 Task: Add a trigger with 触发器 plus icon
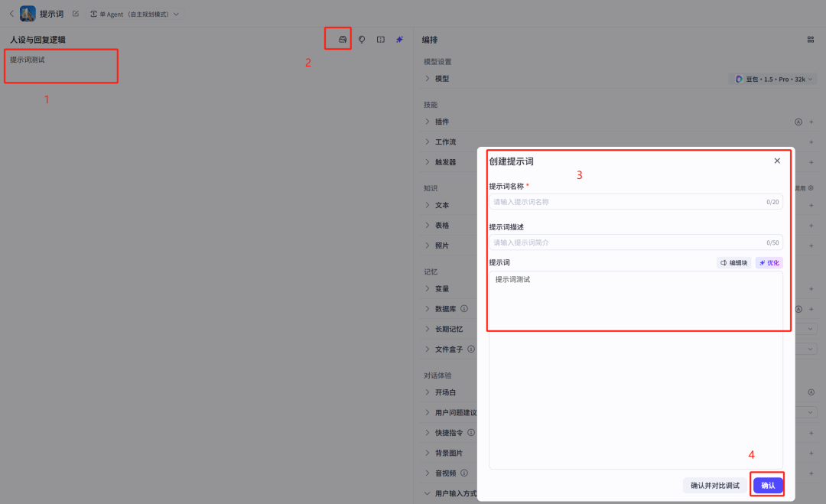point(811,161)
